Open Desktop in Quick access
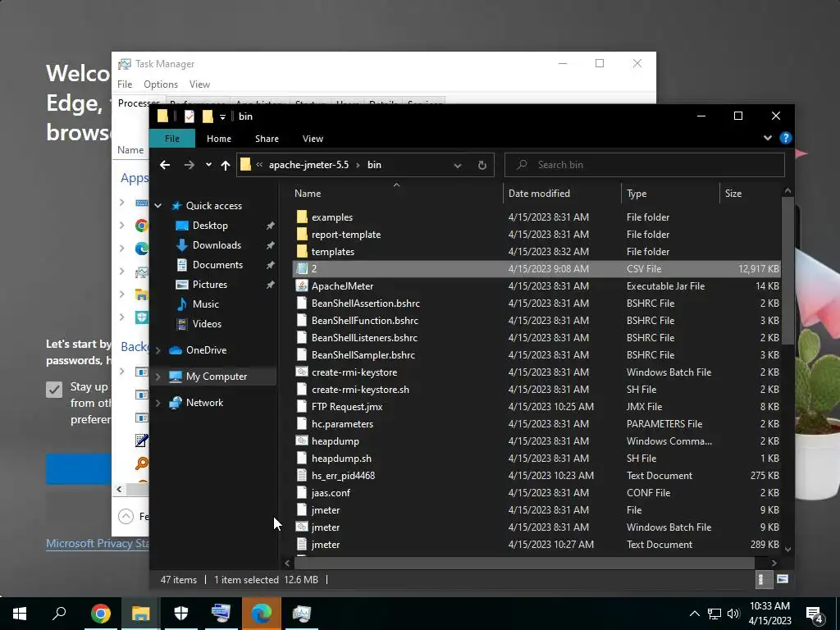Image resolution: width=840 pixels, height=630 pixels. (210, 226)
